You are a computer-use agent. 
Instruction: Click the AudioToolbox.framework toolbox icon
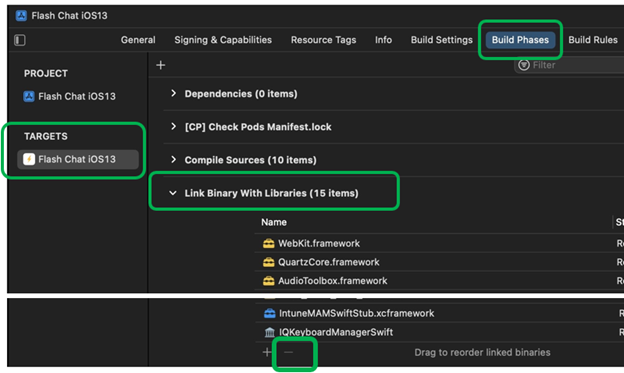tap(269, 281)
